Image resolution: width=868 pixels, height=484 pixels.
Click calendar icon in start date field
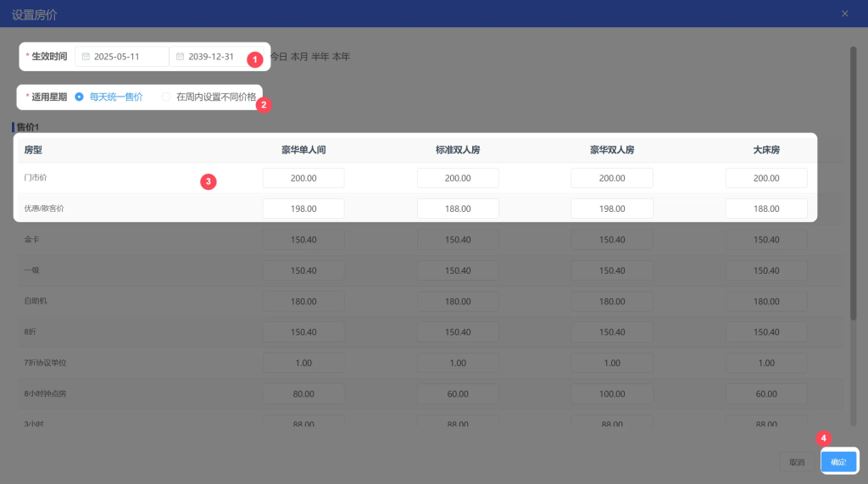pos(86,57)
